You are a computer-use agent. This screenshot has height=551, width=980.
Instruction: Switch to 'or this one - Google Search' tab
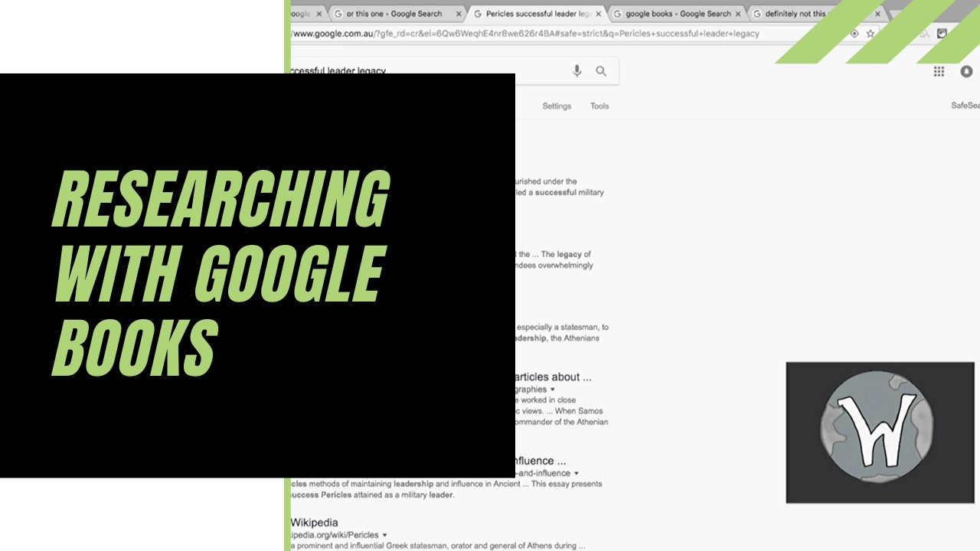394,14
